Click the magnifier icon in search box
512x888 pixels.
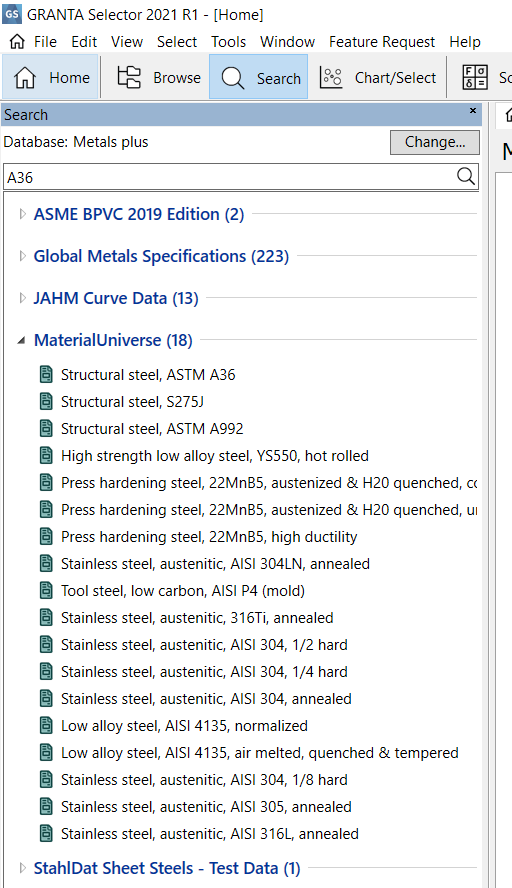coord(466,177)
